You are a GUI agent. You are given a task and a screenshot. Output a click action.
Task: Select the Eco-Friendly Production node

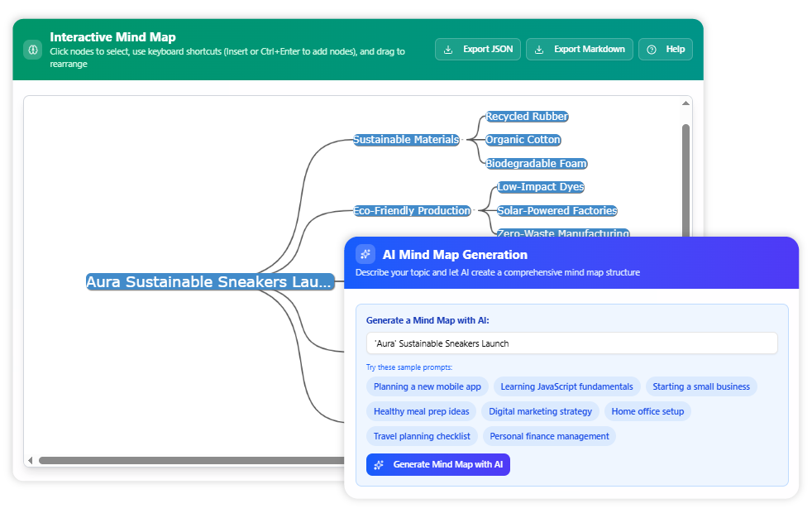[x=412, y=211]
